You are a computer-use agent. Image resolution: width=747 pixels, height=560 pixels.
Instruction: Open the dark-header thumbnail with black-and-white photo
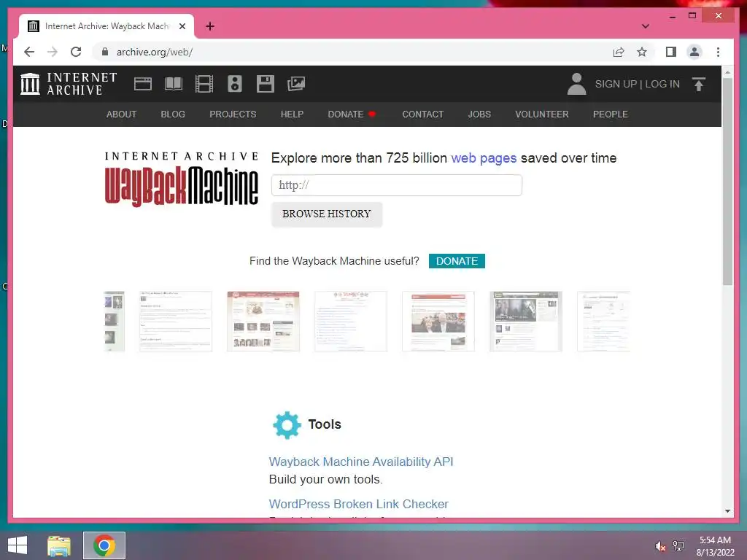pyautogui.click(x=526, y=322)
